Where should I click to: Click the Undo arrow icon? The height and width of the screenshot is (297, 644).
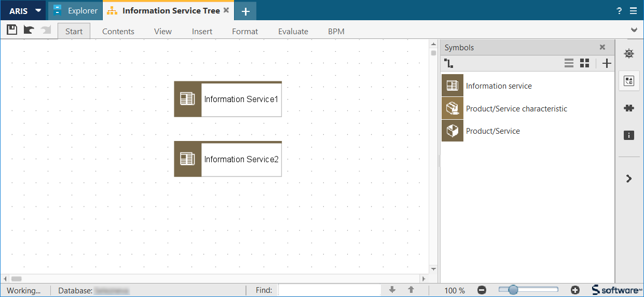pos(29,30)
